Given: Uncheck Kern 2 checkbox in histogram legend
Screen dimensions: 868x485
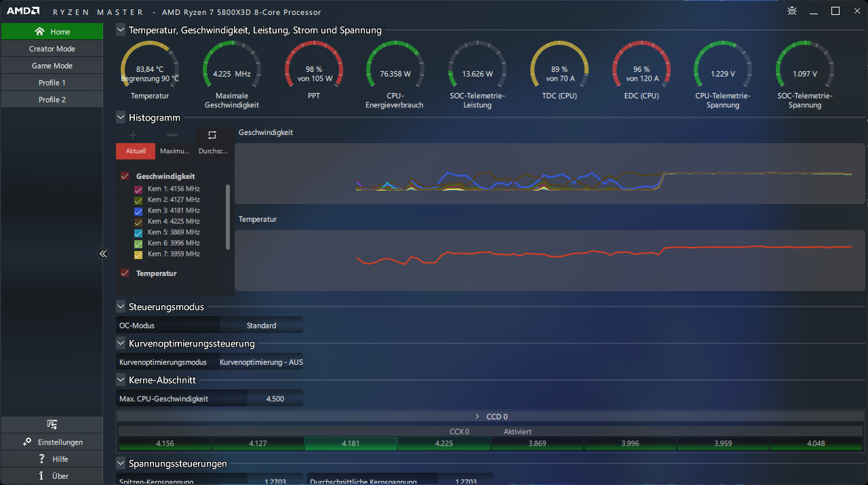Looking at the screenshot, I should tap(138, 200).
